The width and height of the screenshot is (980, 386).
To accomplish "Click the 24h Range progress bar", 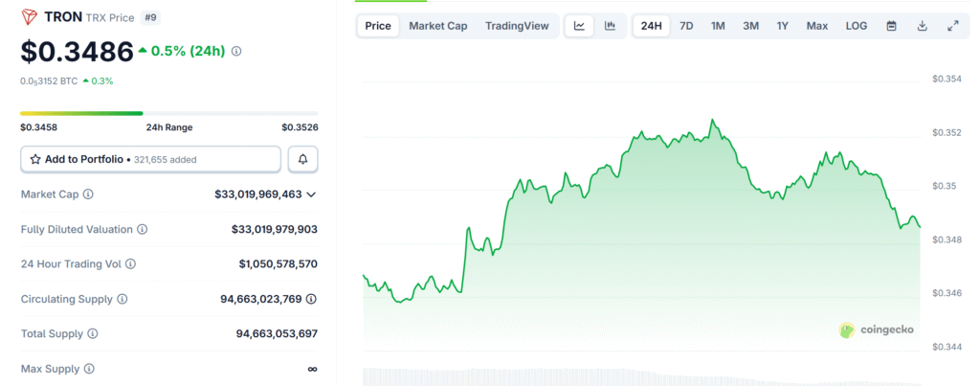I will 168,114.
